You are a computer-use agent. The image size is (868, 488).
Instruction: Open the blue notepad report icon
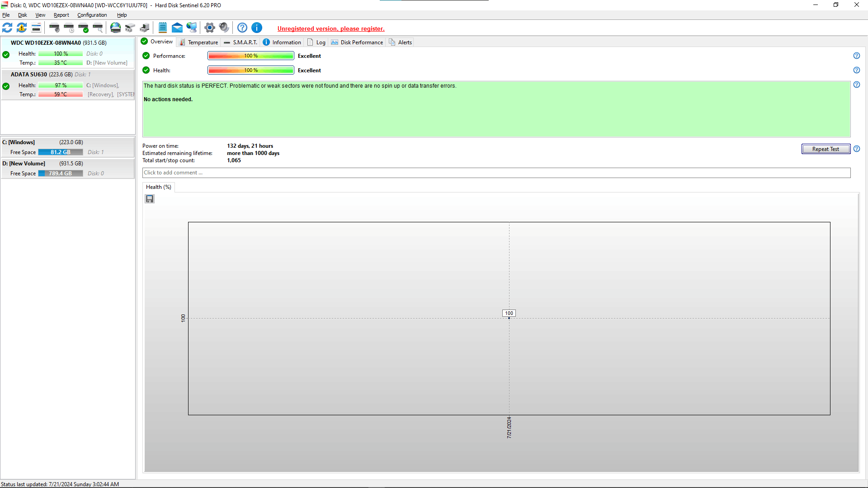[163, 28]
